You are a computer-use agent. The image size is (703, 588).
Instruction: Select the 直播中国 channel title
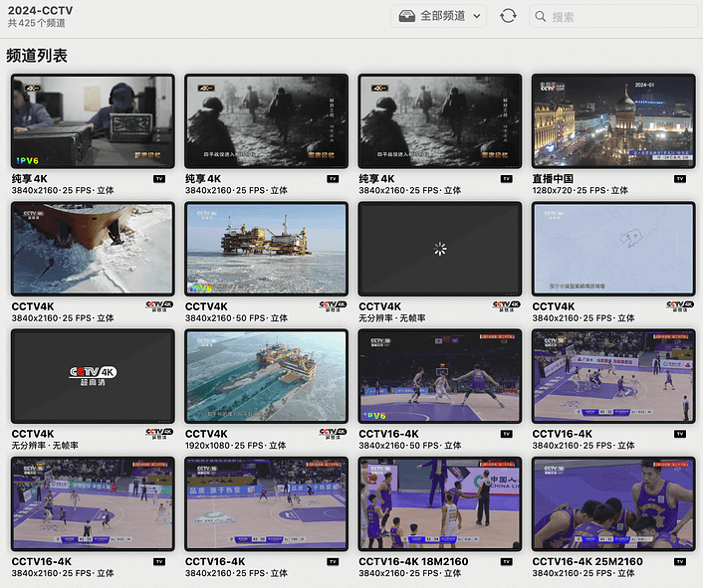click(x=553, y=179)
